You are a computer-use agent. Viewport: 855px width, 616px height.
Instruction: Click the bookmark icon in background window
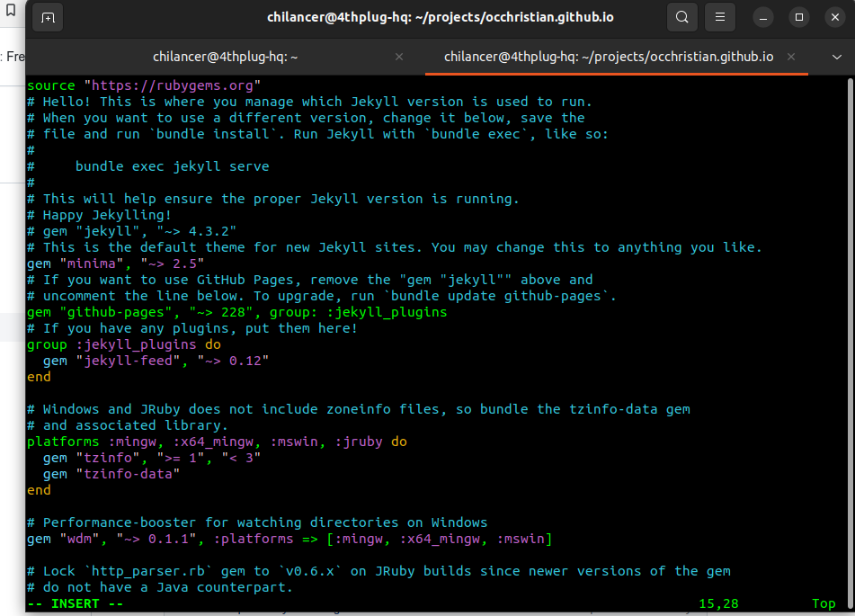[x=11, y=10]
